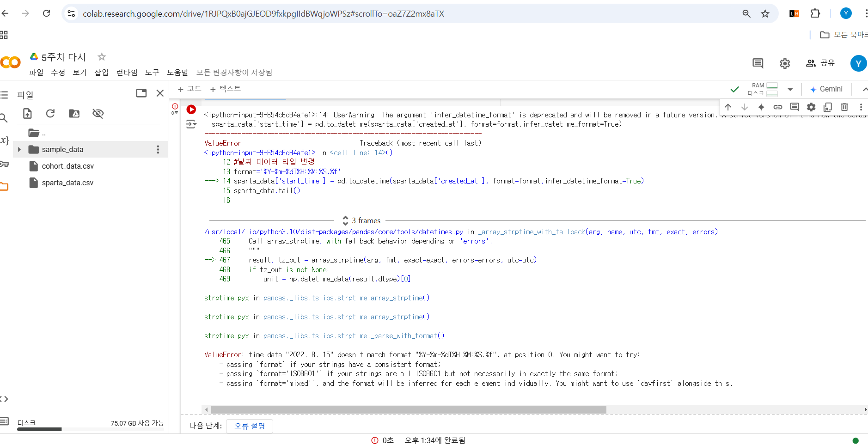Open pandas datetimes.py file link

point(334,232)
